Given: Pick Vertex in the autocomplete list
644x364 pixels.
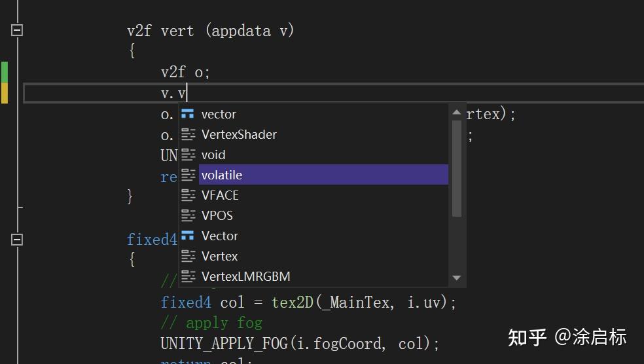Looking at the screenshot, I should point(219,256).
